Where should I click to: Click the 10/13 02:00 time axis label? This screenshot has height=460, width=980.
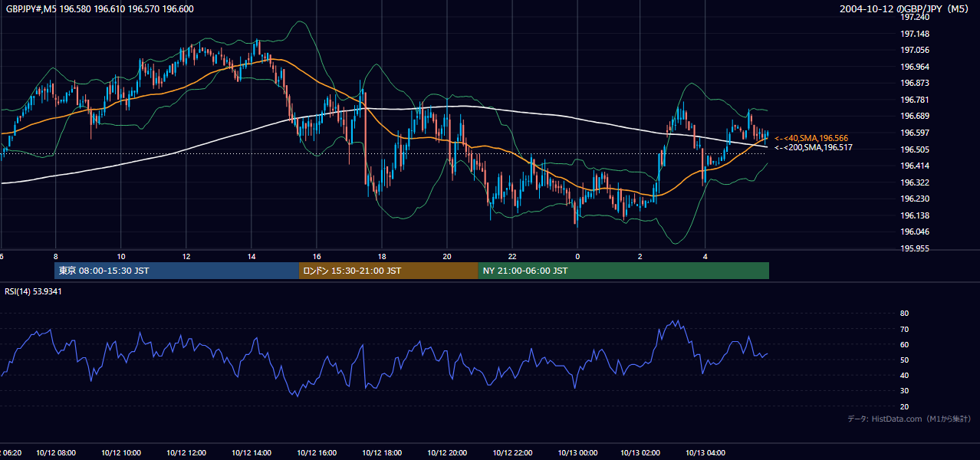tap(640, 453)
